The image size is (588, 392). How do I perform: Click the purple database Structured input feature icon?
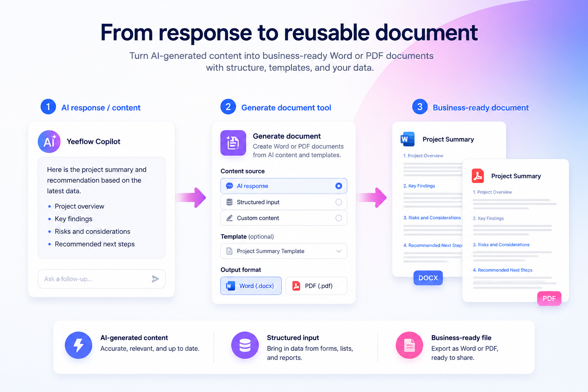(x=245, y=345)
